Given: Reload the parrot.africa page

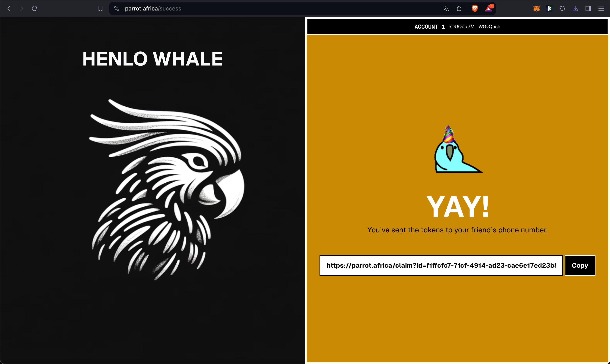Looking at the screenshot, I should (x=35, y=9).
